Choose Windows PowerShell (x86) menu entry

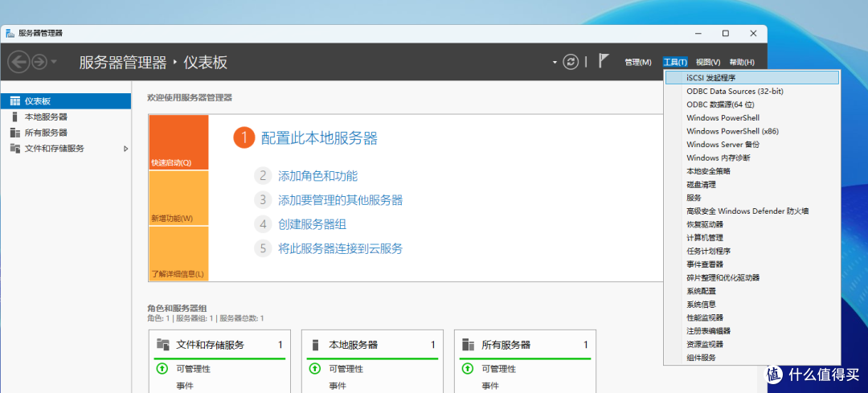pos(751,131)
